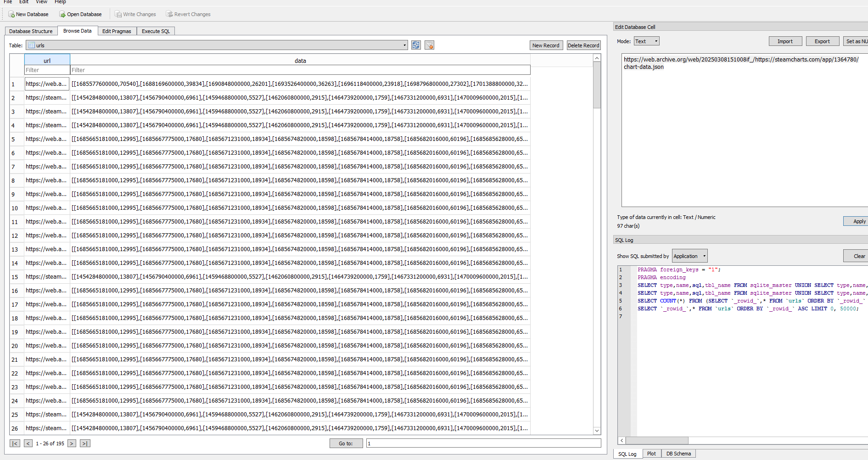Go to the previous page of records
Image resolution: width=868 pixels, height=460 pixels.
[x=28, y=443]
